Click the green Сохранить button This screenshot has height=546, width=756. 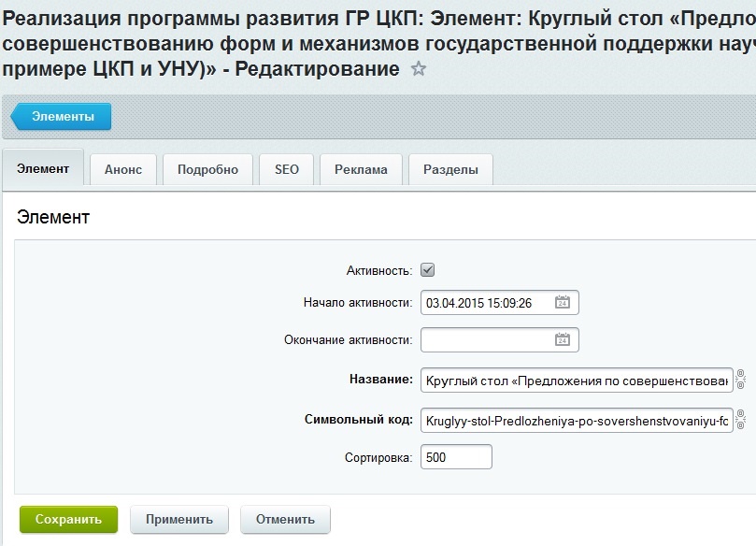[x=68, y=520]
